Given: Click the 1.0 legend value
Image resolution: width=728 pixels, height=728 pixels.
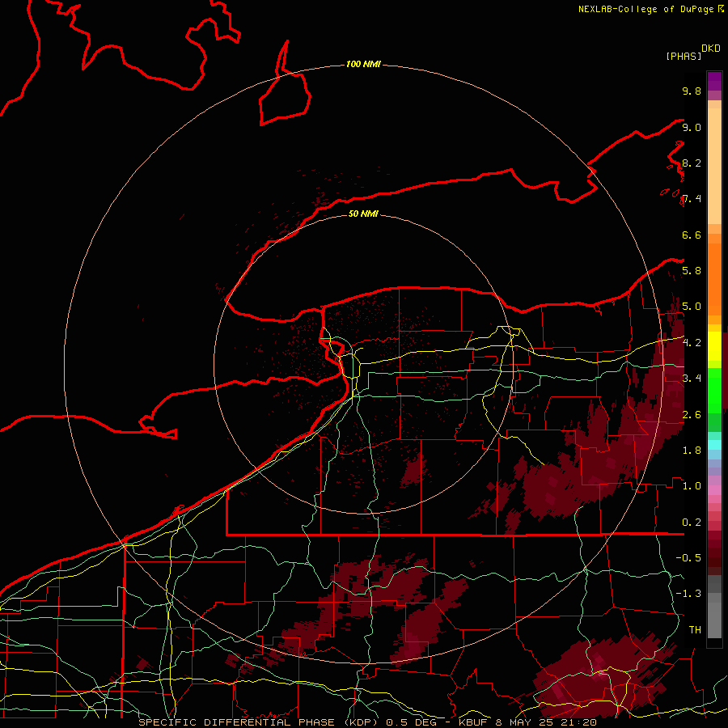Looking at the screenshot, I should coord(692,485).
